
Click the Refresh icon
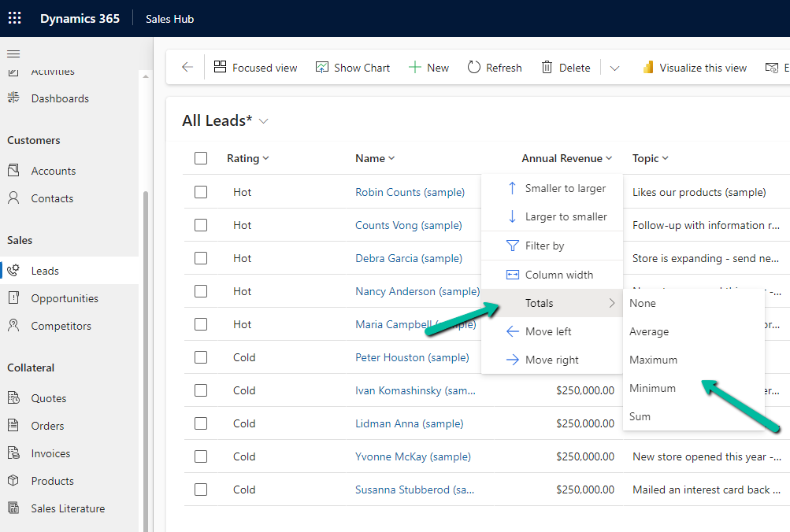point(474,68)
